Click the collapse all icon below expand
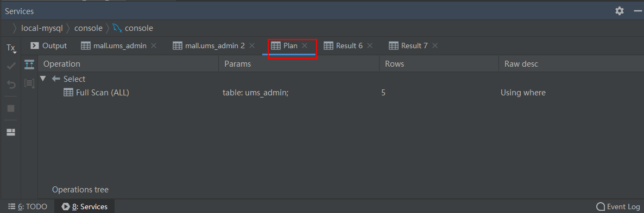 [x=29, y=83]
